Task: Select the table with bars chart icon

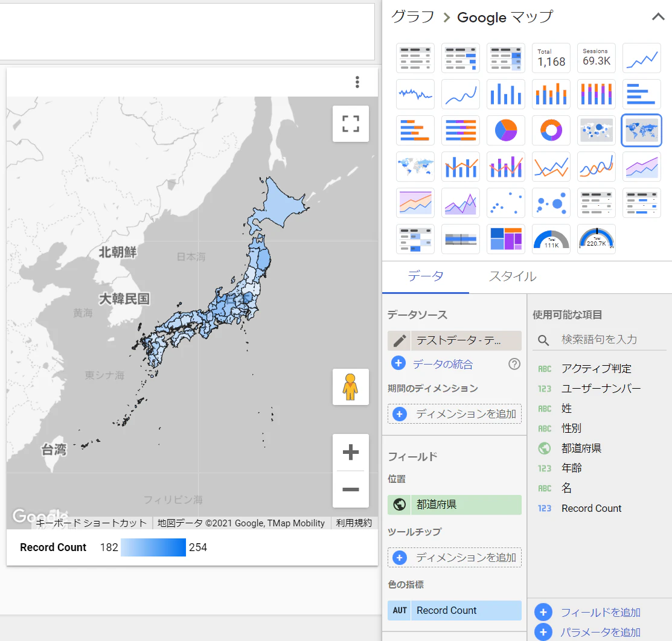Action: 461,58
